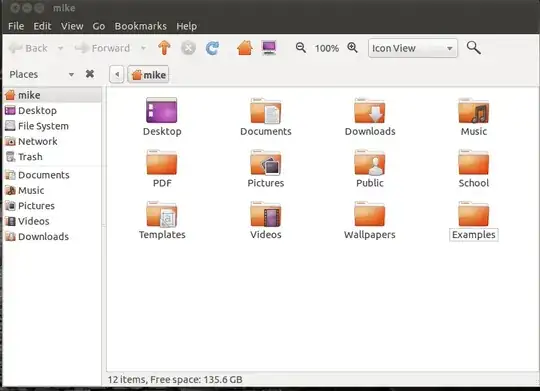
Task: Select the Desktop folder icon in main view
Action: (162, 117)
